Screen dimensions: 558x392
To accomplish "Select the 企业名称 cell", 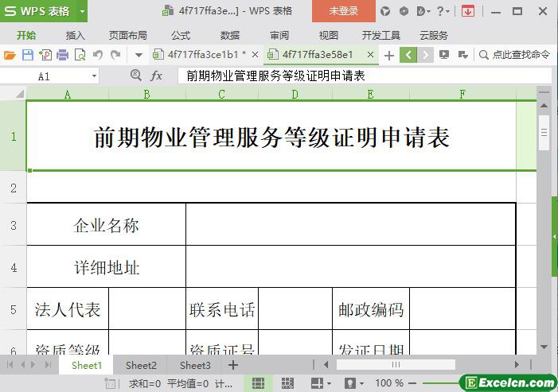I will coord(107,225).
